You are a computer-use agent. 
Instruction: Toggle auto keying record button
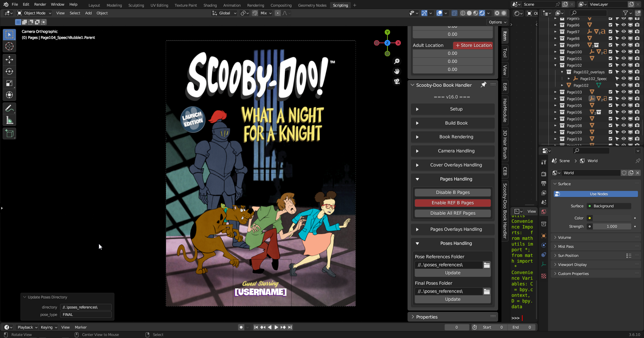coord(241,327)
